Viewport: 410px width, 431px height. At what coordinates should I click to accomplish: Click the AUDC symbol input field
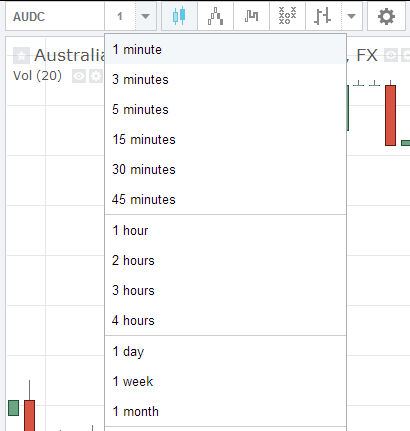coord(55,16)
